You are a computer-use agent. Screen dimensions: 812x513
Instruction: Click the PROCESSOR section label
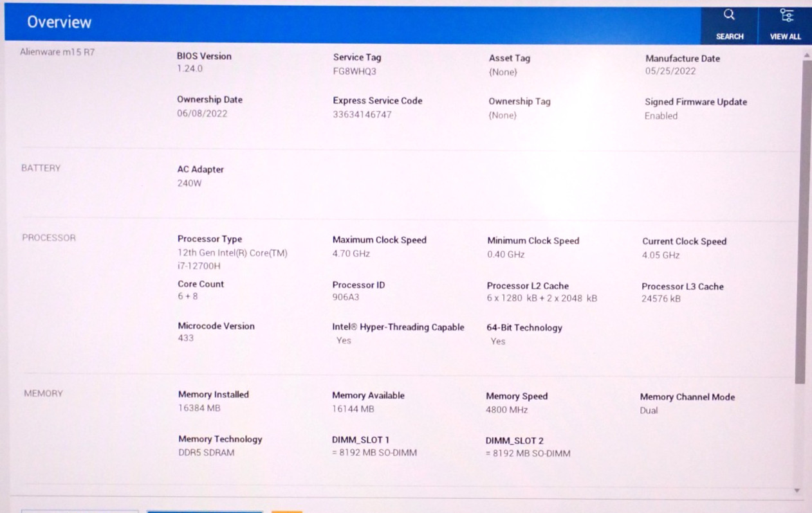pyautogui.click(x=49, y=238)
